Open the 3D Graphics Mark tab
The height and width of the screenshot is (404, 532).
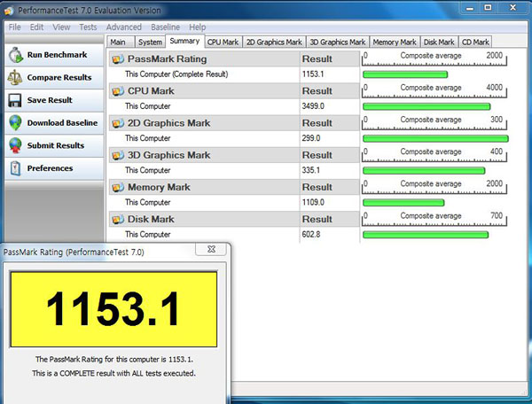click(338, 42)
